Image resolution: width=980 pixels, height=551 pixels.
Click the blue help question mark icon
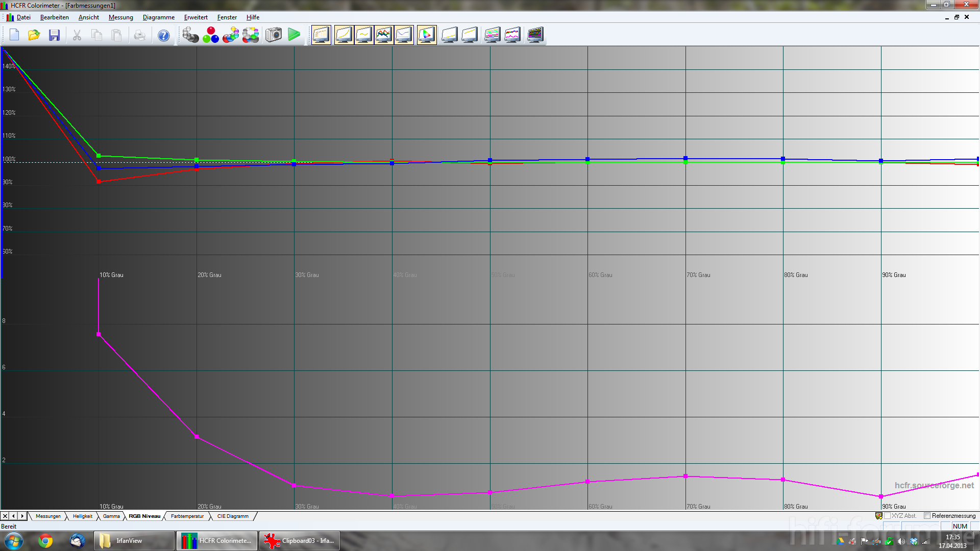click(x=163, y=35)
